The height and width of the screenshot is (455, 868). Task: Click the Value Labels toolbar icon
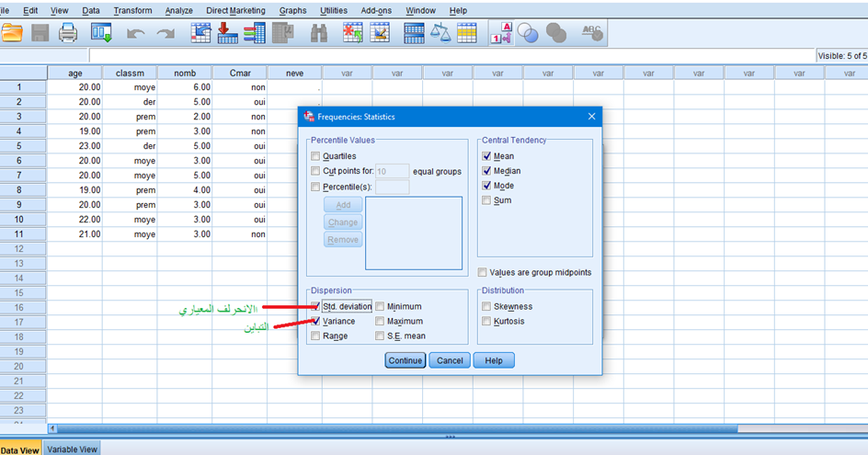[x=501, y=33]
